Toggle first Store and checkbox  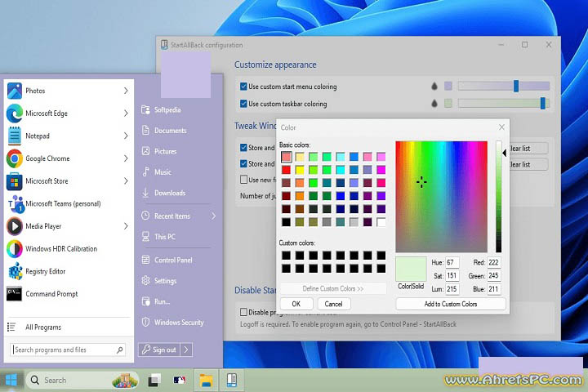coord(243,148)
